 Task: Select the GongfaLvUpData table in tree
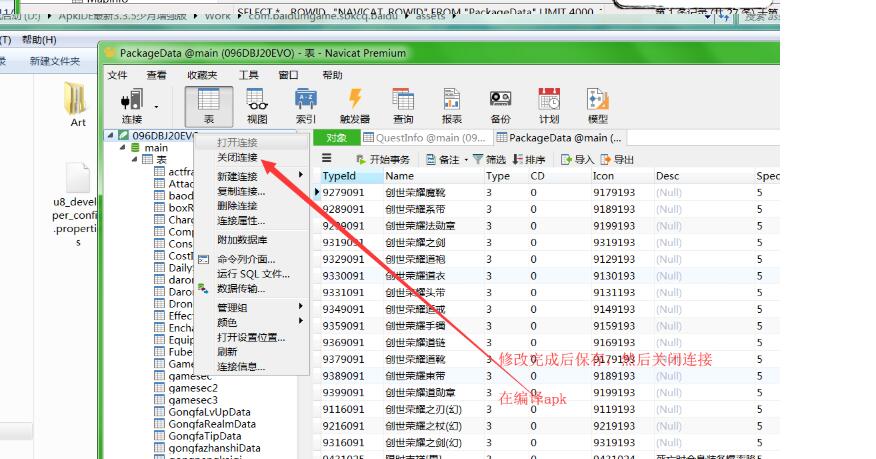click(209, 412)
